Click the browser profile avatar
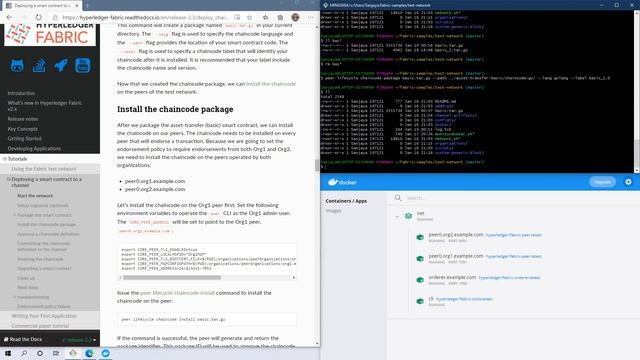 295,18
